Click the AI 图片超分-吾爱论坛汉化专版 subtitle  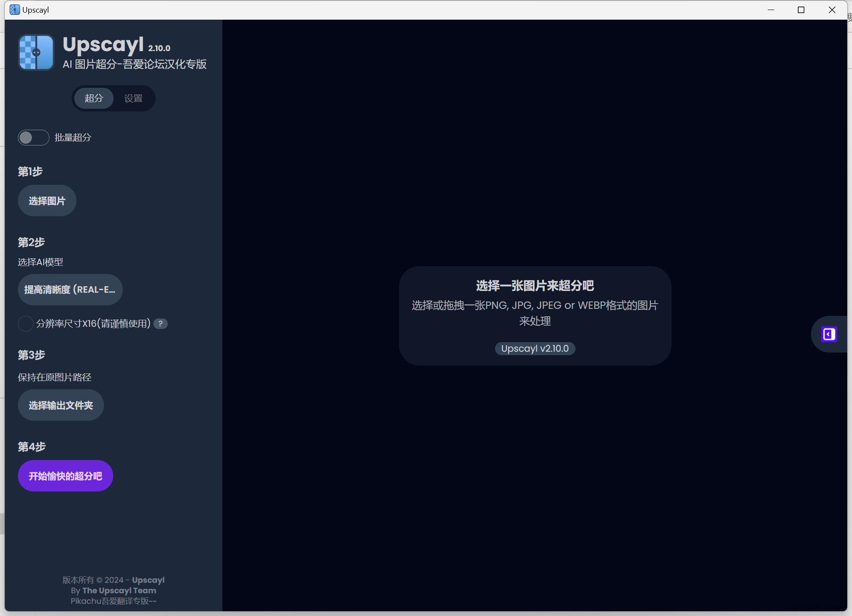(135, 64)
